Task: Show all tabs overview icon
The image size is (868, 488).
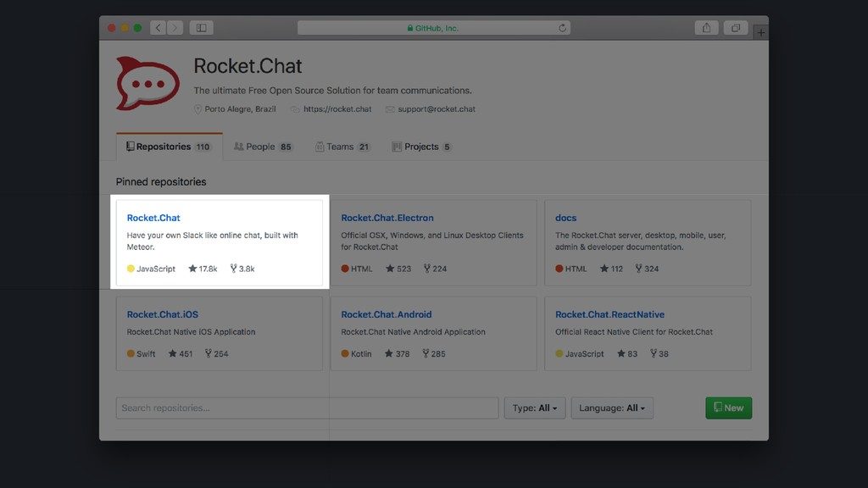Action: (x=736, y=28)
